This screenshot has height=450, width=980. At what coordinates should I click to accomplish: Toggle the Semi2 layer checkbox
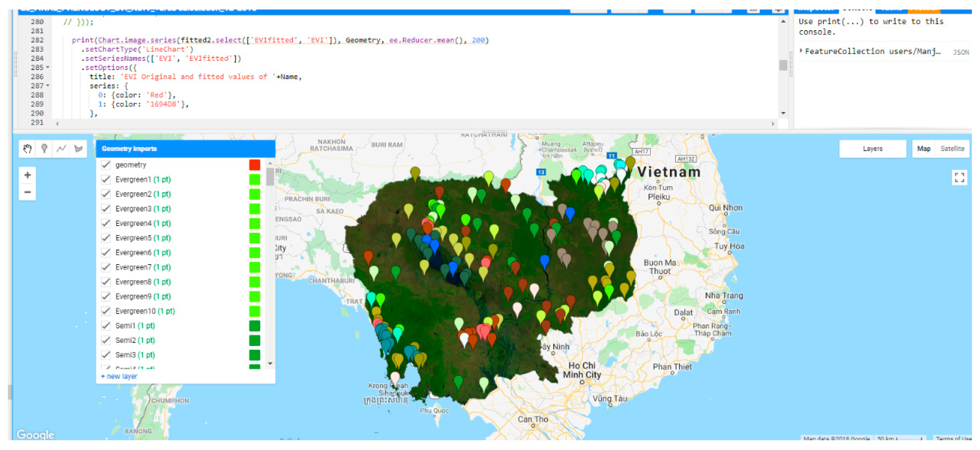tap(106, 340)
